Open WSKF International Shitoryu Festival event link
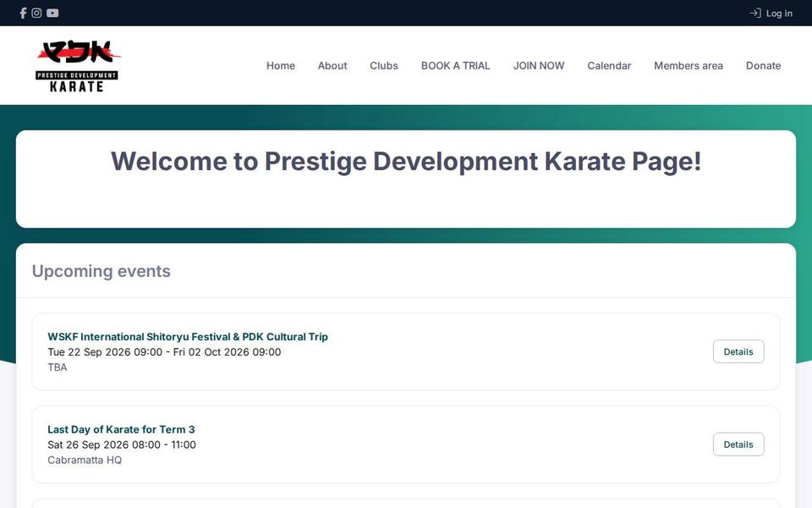 (188, 337)
